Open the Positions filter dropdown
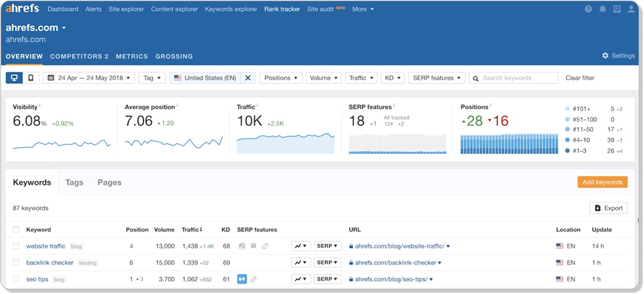Screen dimensions: 644x294 point(281,78)
